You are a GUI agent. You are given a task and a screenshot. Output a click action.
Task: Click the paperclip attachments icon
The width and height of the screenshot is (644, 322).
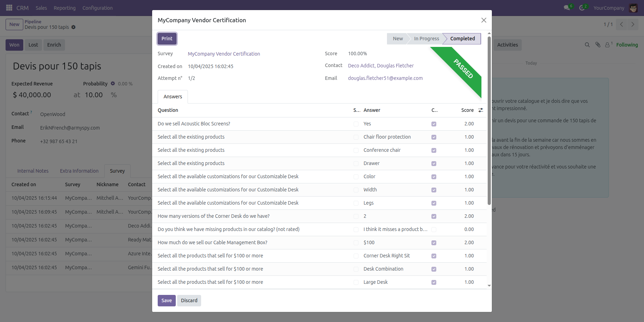(x=598, y=45)
